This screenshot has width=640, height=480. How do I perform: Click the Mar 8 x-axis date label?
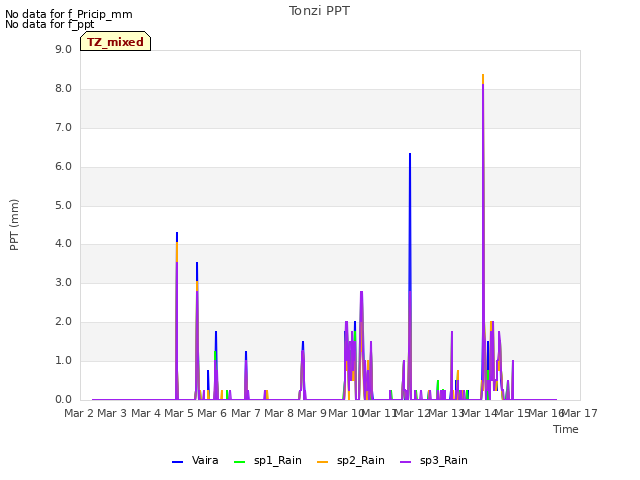point(279,413)
